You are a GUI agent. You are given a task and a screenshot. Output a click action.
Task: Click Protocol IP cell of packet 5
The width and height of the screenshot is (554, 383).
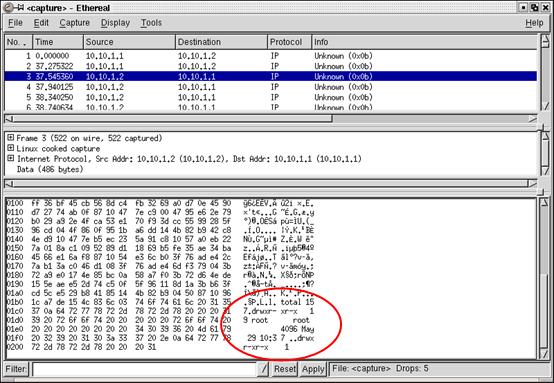275,97
